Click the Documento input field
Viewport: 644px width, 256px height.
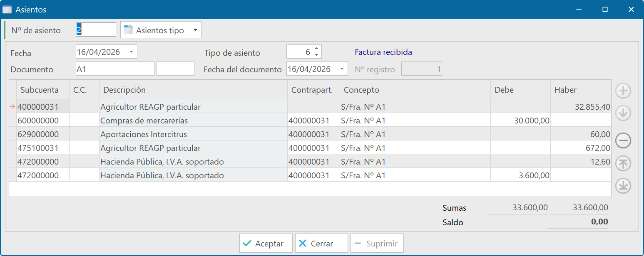(114, 68)
